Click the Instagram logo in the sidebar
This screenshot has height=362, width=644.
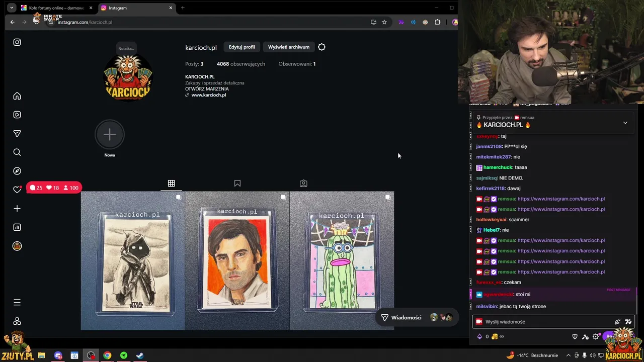(17, 42)
